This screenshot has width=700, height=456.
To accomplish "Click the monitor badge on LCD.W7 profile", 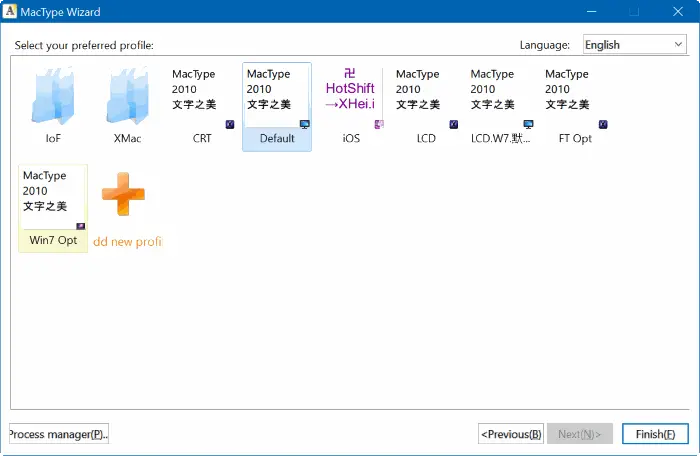I will click(528, 124).
